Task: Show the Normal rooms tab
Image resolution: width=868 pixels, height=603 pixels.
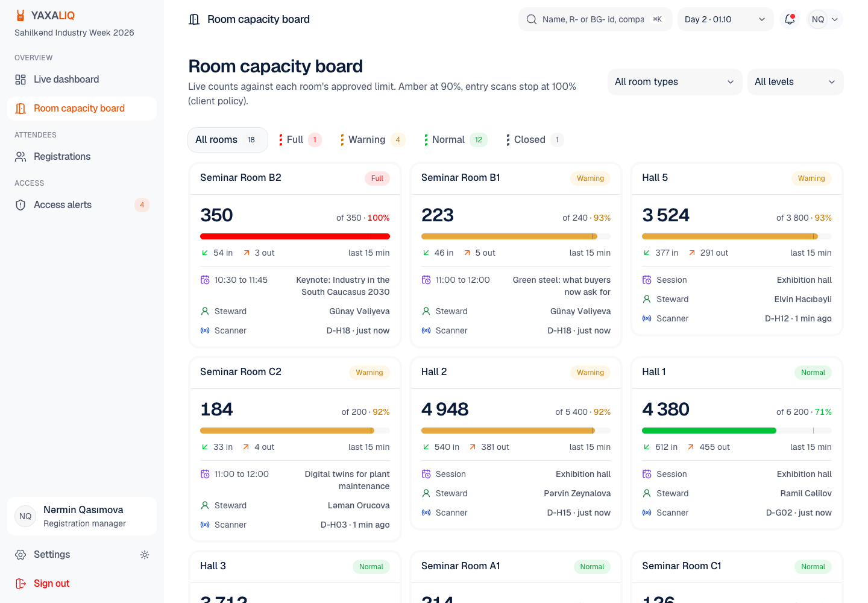Action: click(x=455, y=140)
